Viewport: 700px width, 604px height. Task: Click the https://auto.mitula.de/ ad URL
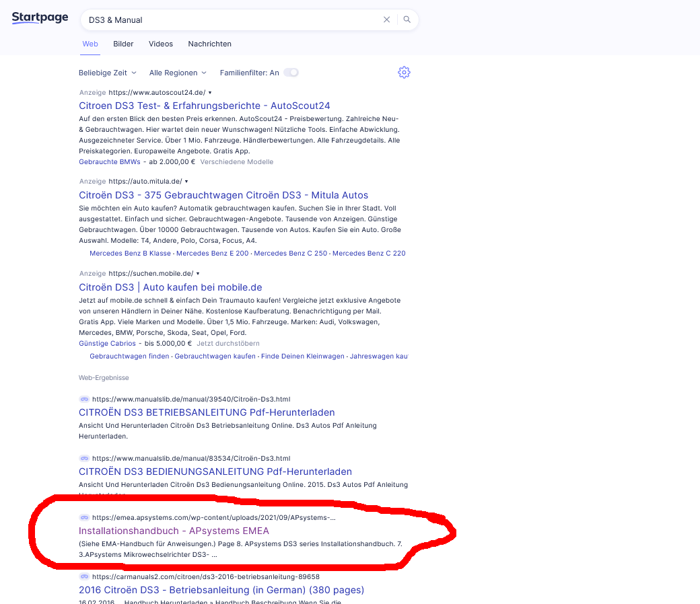click(145, 182)
